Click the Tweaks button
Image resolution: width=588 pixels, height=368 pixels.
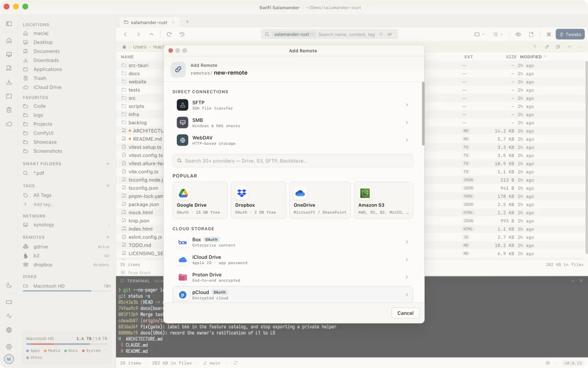point(570,34)
